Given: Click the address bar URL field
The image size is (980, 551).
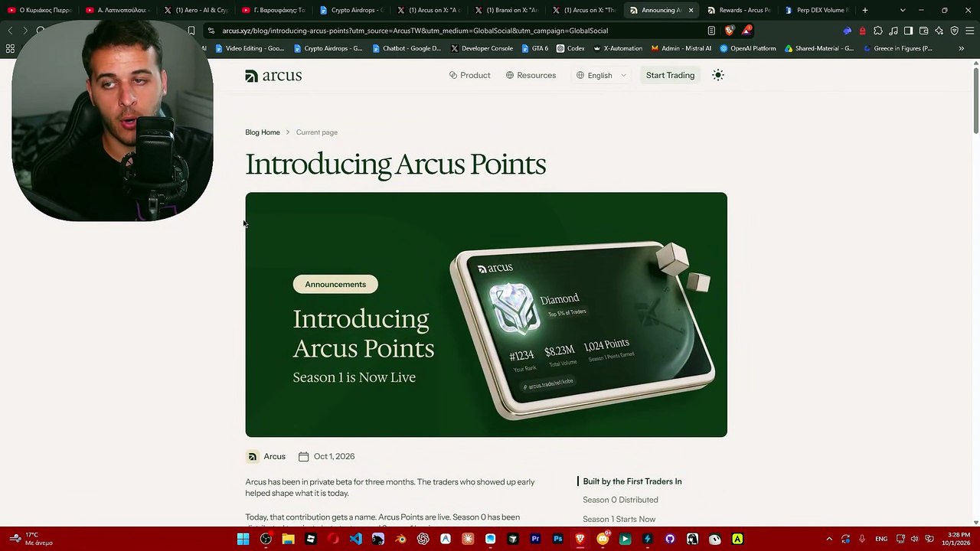Looking at the screenshot, I should click(459, 31).
